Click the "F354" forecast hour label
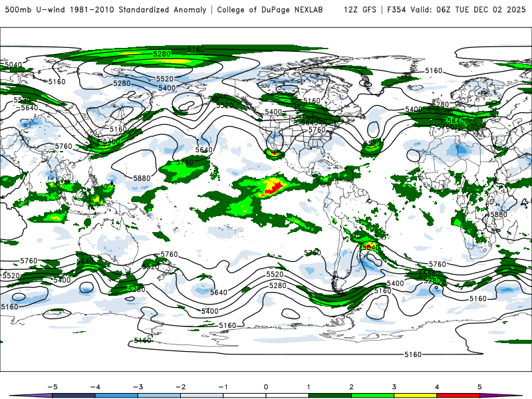 click(396, 10)
